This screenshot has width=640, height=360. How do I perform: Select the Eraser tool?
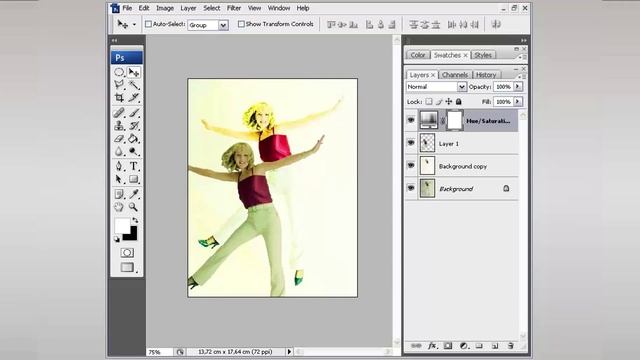point(119,139)
